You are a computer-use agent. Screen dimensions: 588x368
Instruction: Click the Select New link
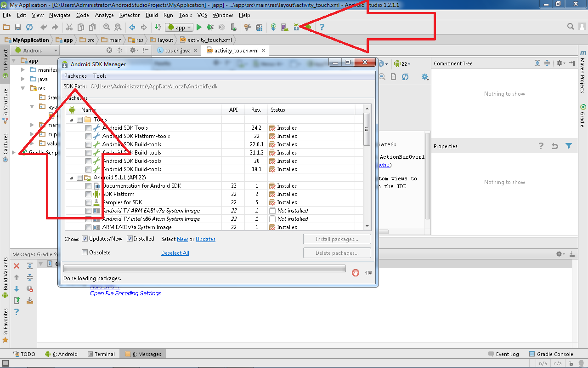tap(182, 239)
